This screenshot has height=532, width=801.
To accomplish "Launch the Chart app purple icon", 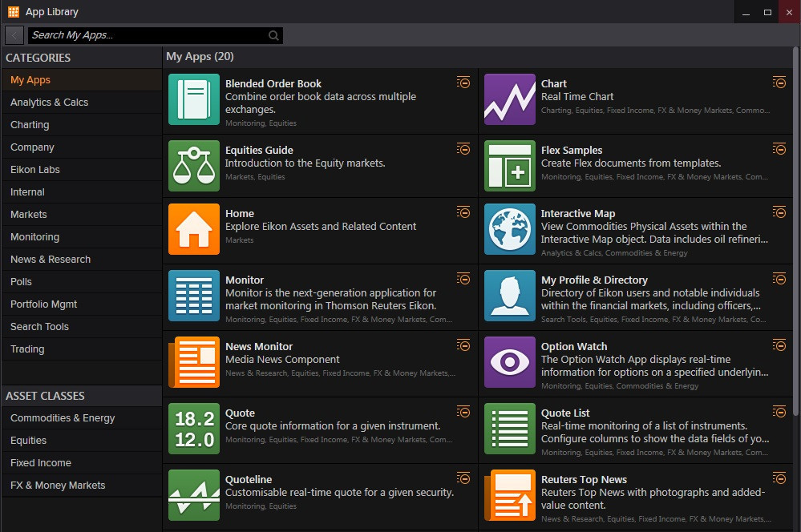I will click(510, 99).
